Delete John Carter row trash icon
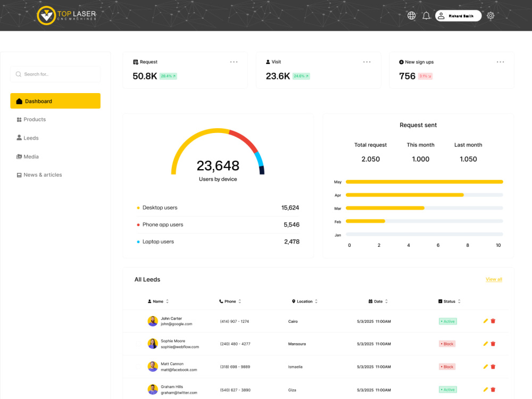Image resolution: width=532 pixels, height=399 pixels. [x=493, y=321]
